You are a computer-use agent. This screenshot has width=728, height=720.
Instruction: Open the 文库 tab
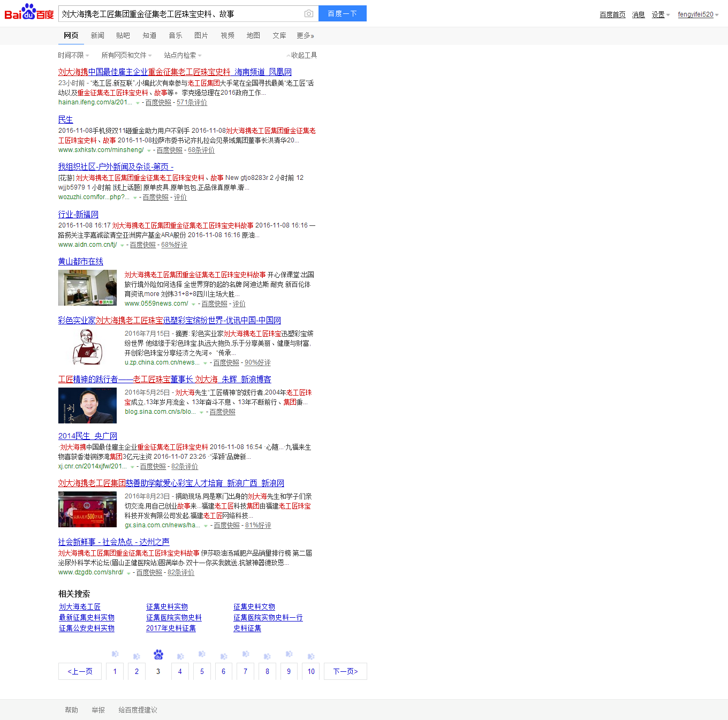tap(279, 35)
